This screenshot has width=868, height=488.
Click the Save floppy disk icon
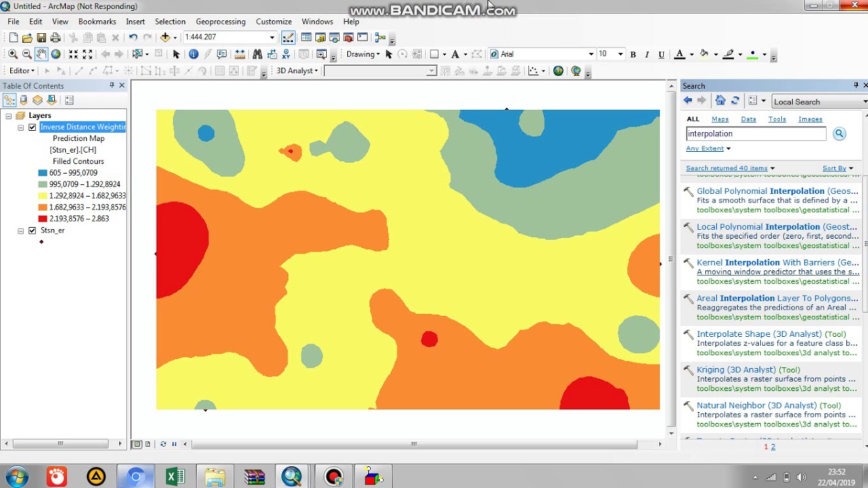click(41, 38)
